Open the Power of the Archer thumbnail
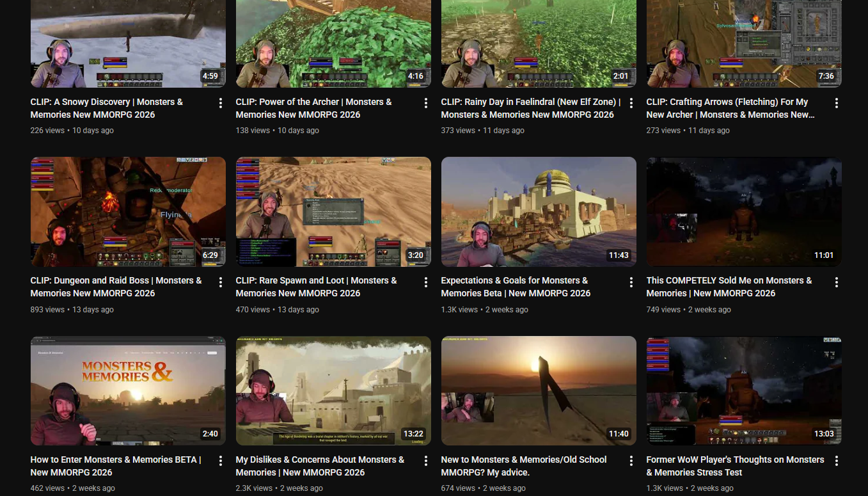 (x=333, y=44)
